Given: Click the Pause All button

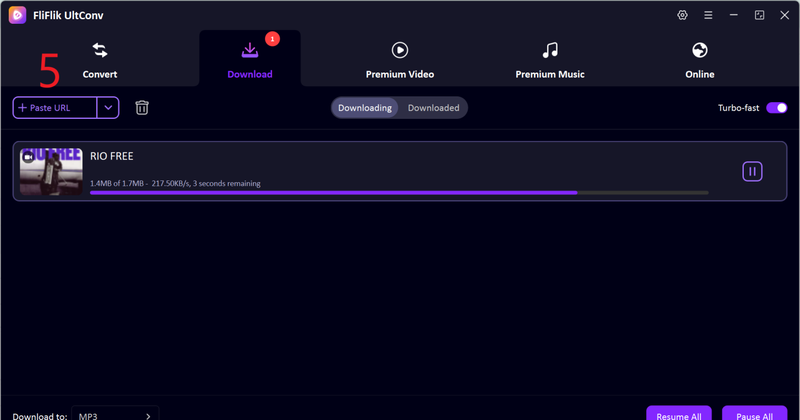Looking at the screenshot, I should (x=755, y=414).
